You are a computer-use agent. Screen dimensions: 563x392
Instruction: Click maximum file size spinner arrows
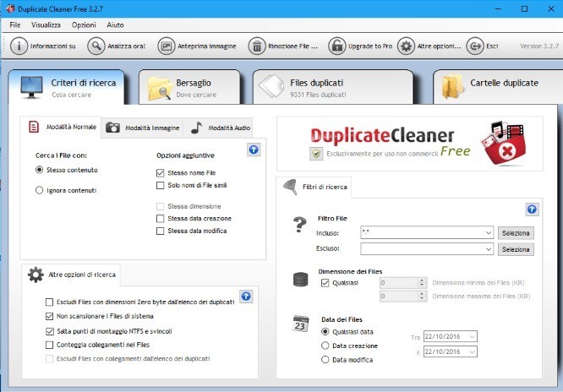[x=422, y=297]
